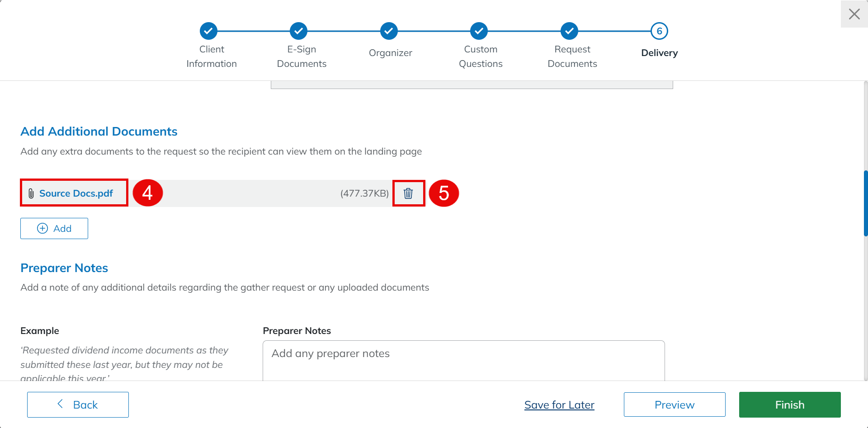Select the Delivery step number 6
This screenshot has width=868, height=428.
(659, 31)
